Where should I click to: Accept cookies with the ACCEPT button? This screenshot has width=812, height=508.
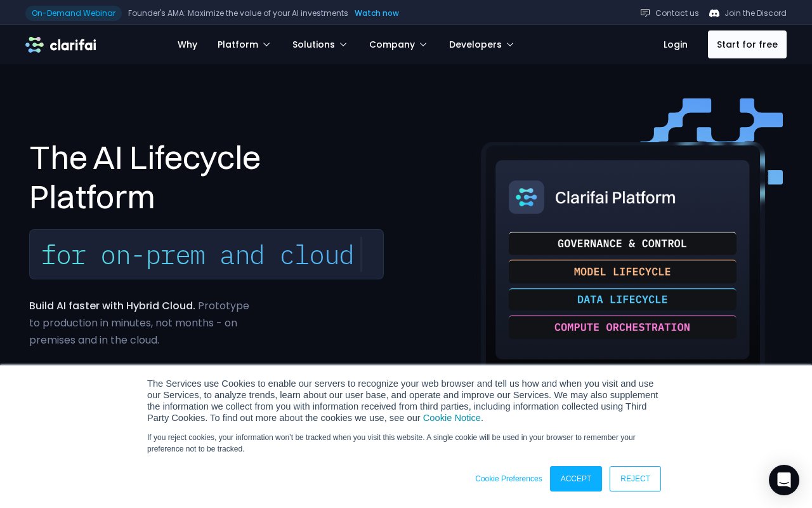pos(576,479)
